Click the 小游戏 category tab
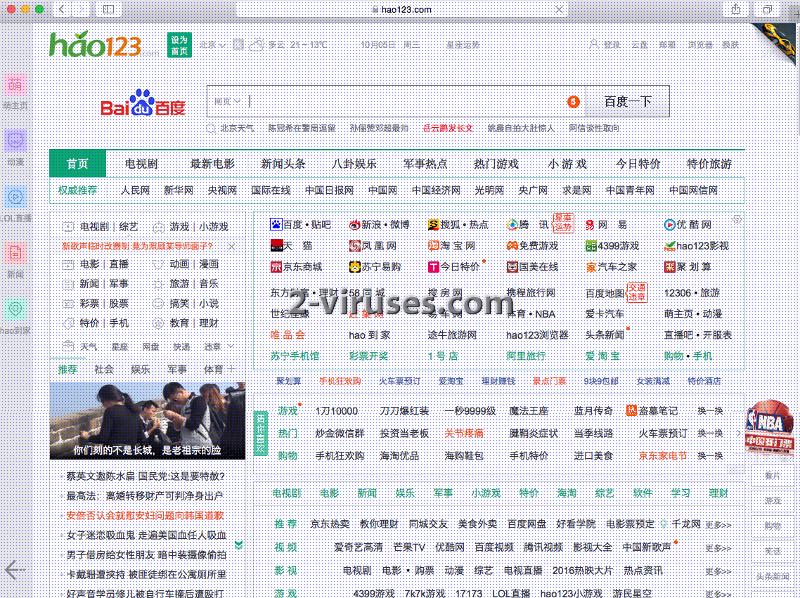 point(485,493)
